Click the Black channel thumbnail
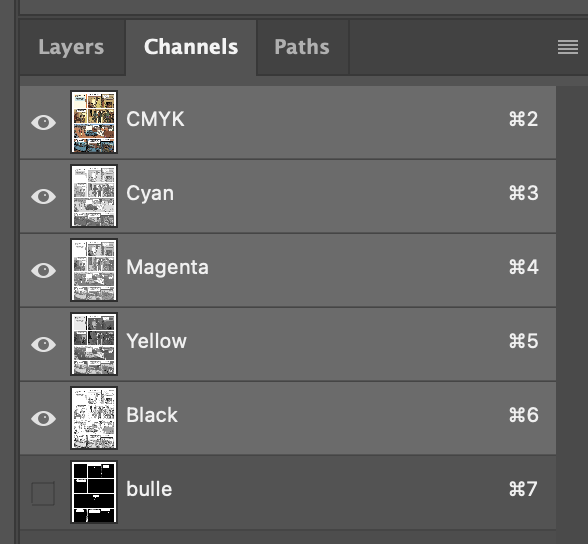 click(94, 418)
